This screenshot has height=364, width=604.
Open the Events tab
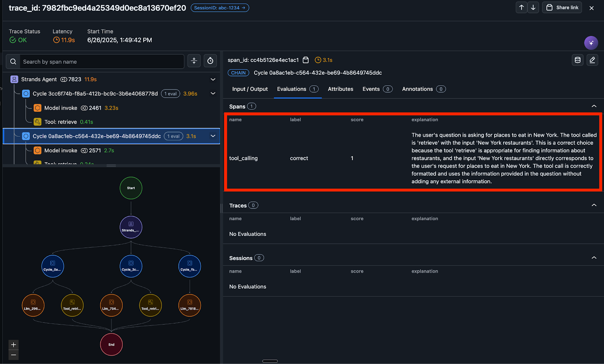377,89
